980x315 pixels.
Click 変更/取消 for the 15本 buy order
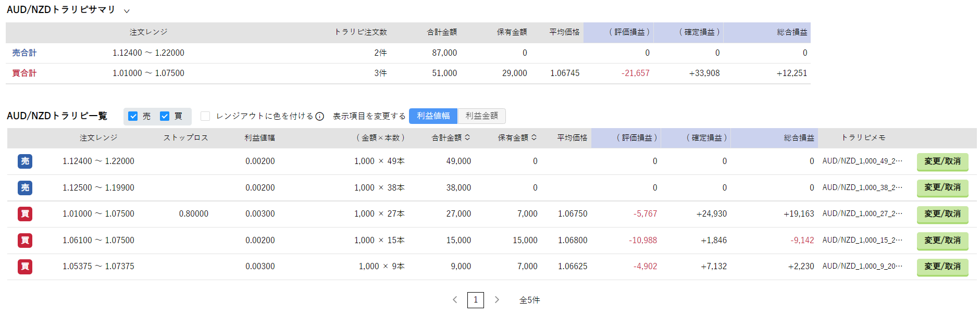(942, 241)
